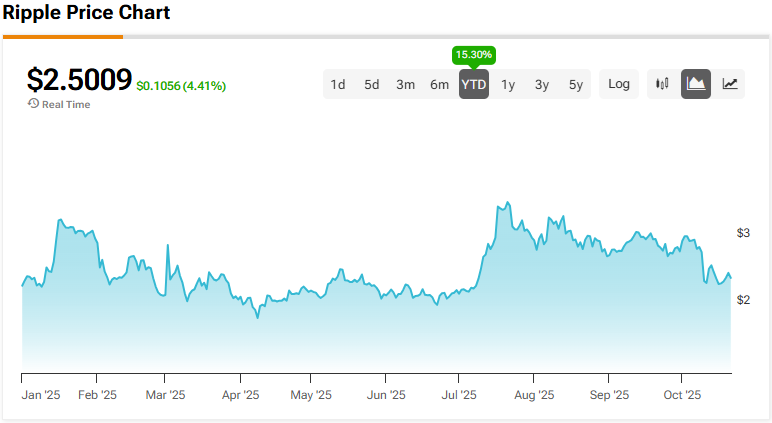Select the 1d time range
Image resolution: width=772 pixels, height=423 pixels.
(338, 85)
